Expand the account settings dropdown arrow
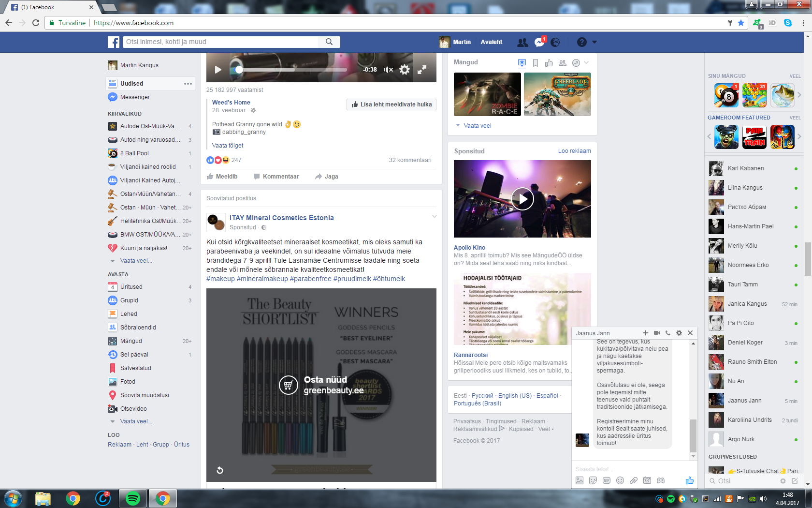This screenshot has width=812, height=508. coord(594,42)
